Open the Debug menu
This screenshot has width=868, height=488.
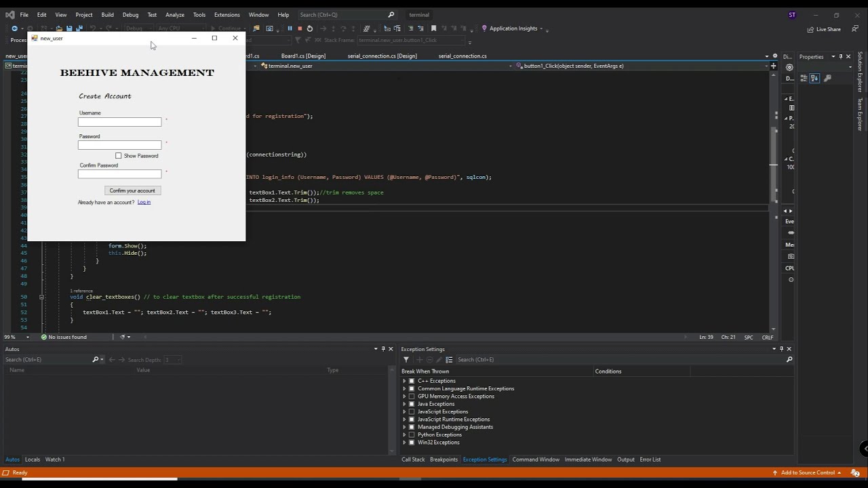point(130,14)
